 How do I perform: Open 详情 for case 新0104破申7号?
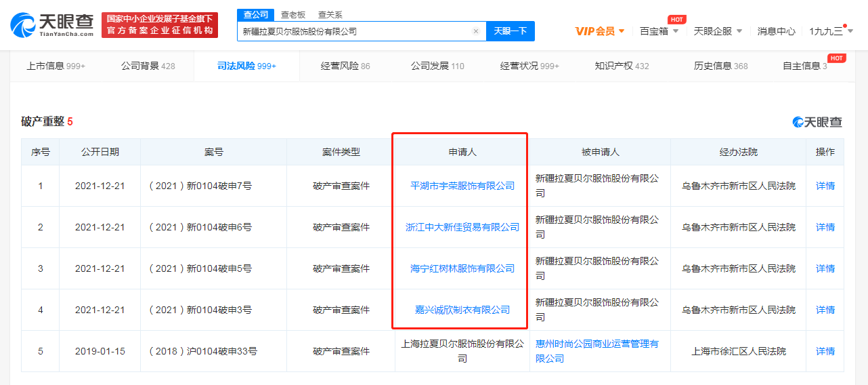[825, 186]
